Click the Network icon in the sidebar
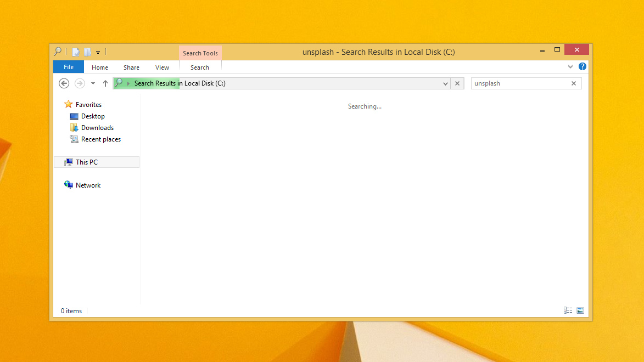This screenshot has height=362, width=644. tap(69, 185)
